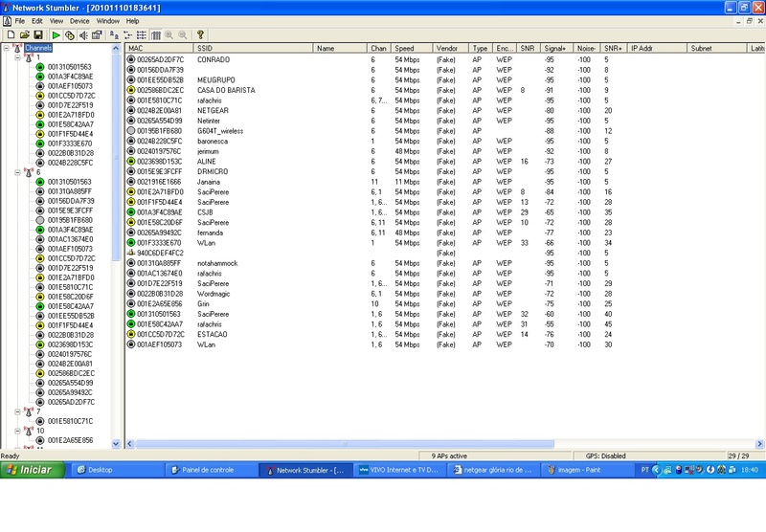The height and width of the screenshot is (532, 766).
Task: Click the yellow icon of ESTACAO row
Action: click(131, 334)
